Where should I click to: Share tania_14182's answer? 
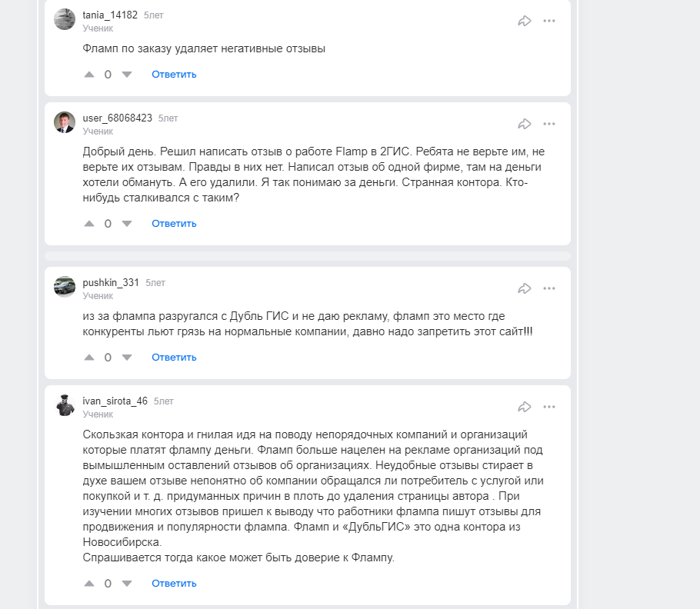(525, 21)
